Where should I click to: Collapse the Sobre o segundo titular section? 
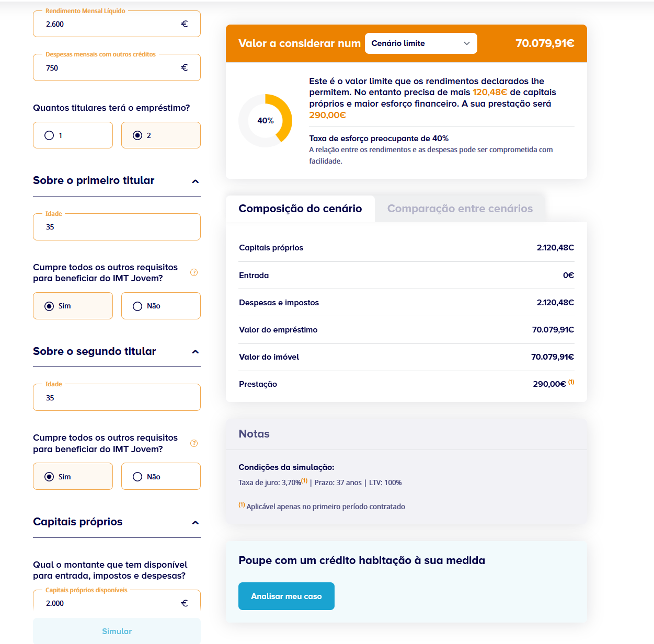(x=196, y=352)
